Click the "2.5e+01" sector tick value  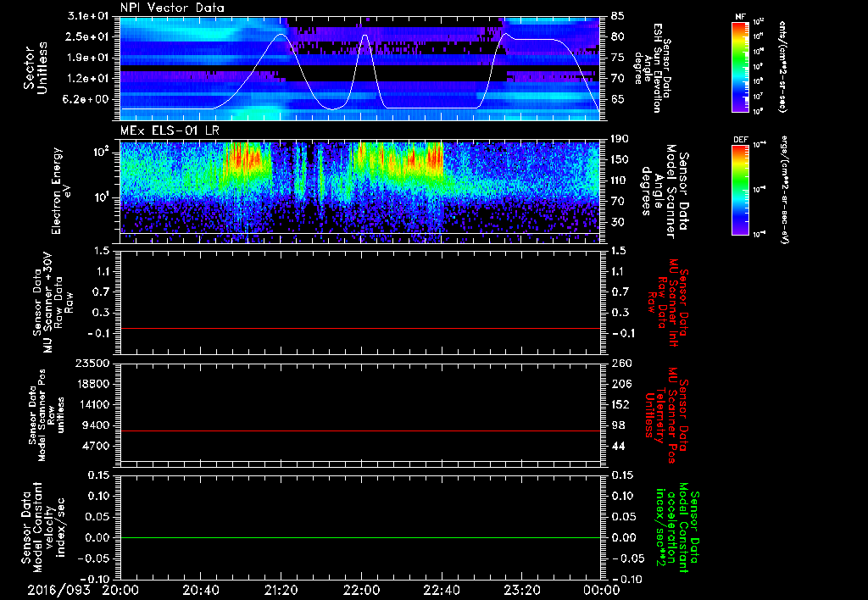click(x=88, y=36)
